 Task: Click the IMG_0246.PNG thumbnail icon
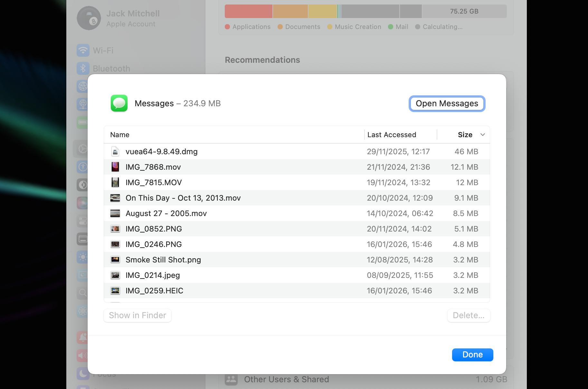pos(115,244)
